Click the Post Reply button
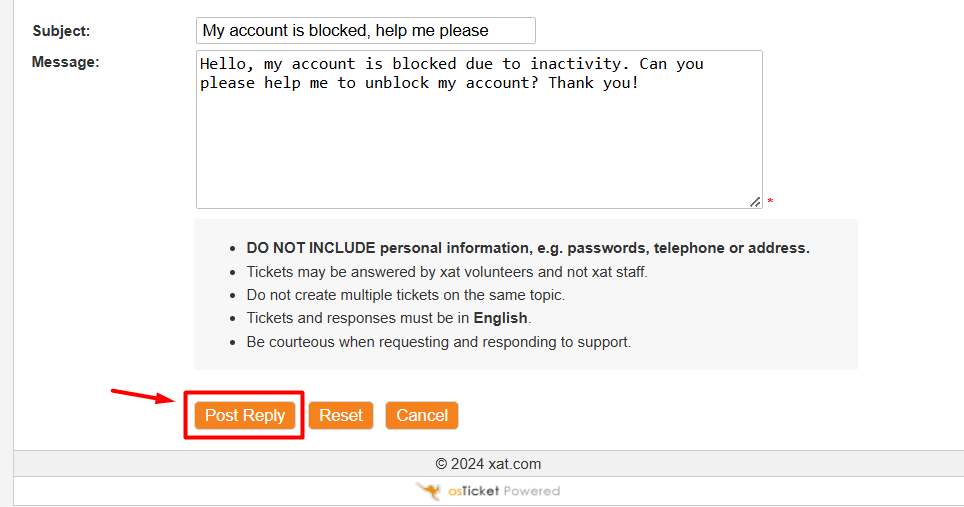964x507 pixels. [x=245, y=415]
